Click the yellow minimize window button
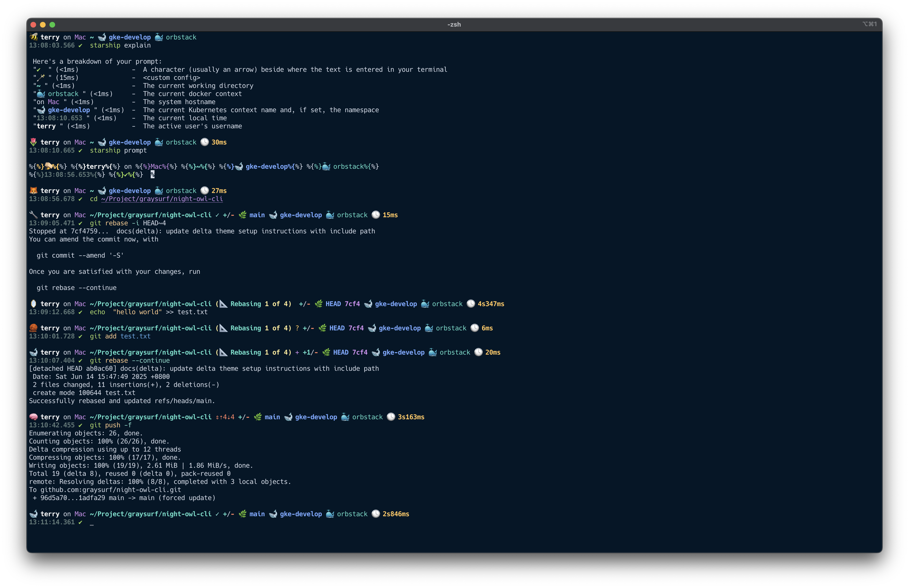Viewport: 909px width, 588px height. coord(43,25)
